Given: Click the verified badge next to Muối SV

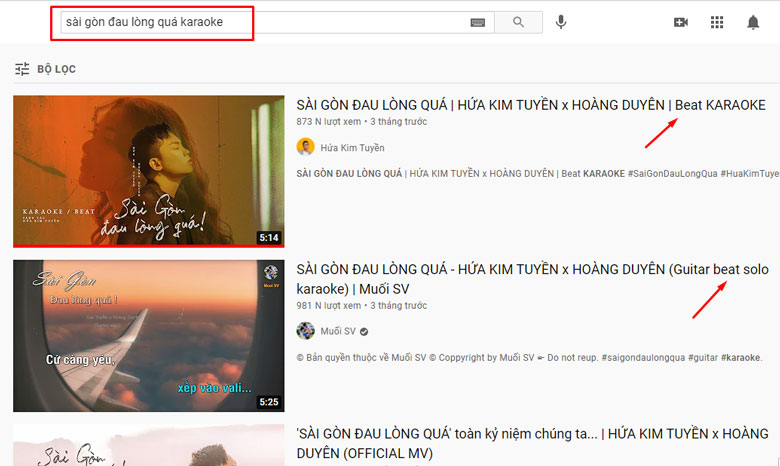Looking at the screenshot, I should click(364, 332).
